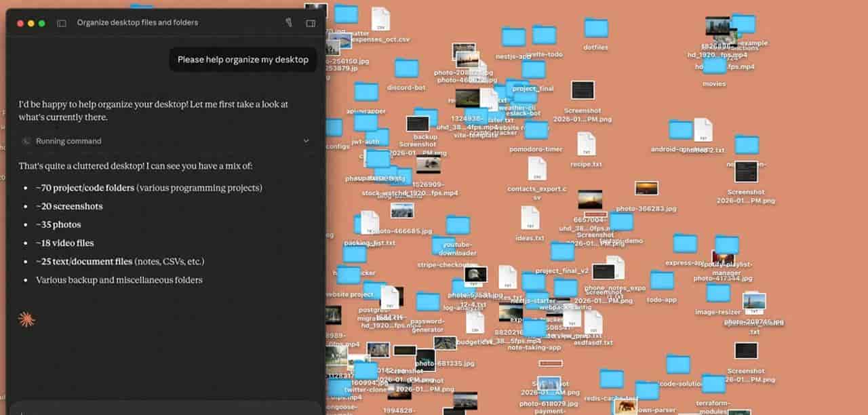The height and width of the screenshot is (415, 868).
Task: Click "Various backup and miscellaneous folders" text
Action: click(119, 280)
